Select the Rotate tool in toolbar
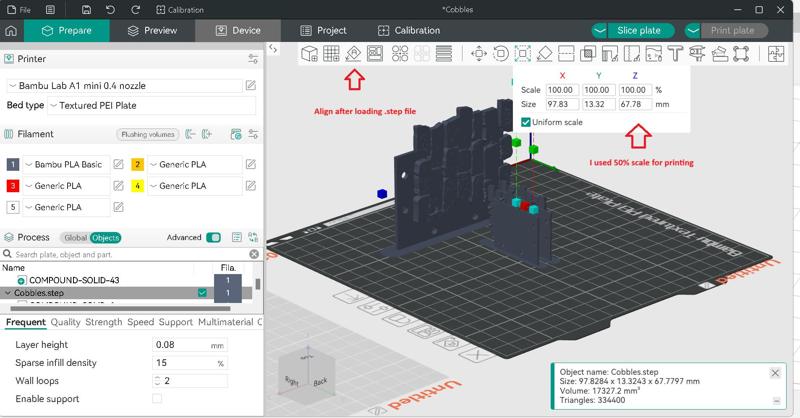The height and width of the screenshot is (418, 800). coord(500,53)
